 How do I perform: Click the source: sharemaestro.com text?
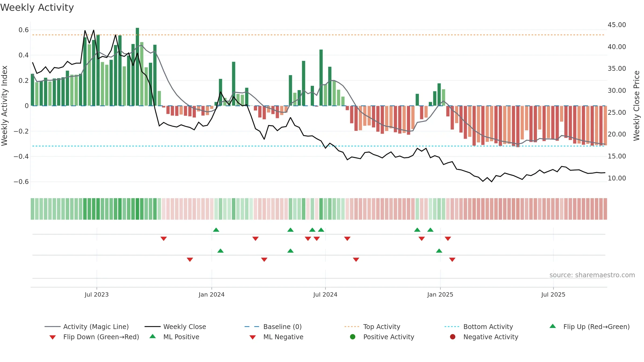(x=592, y=275)
